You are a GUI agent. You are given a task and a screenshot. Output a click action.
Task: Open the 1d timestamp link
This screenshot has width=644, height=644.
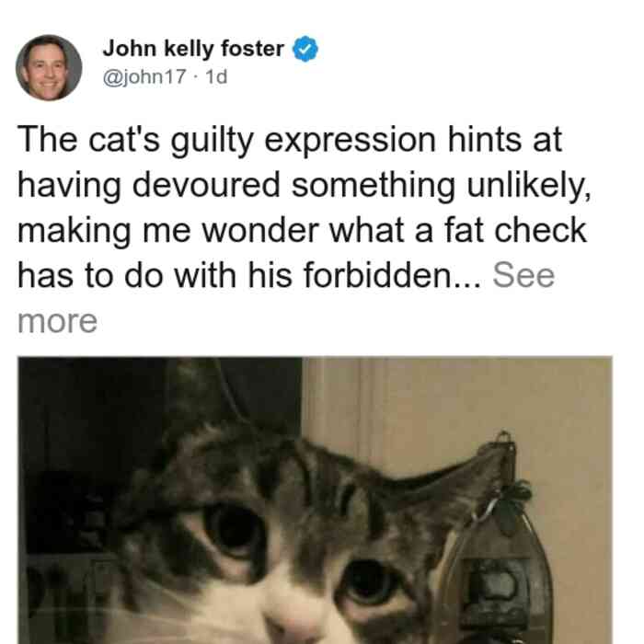click(216, 76)
